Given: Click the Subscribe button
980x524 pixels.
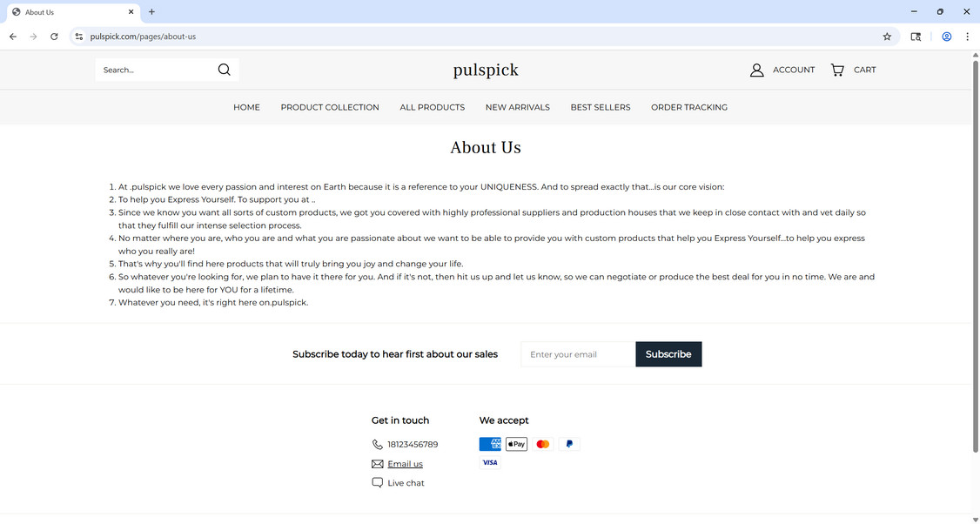Looking at the screenshot, I should tap(668, 354).
